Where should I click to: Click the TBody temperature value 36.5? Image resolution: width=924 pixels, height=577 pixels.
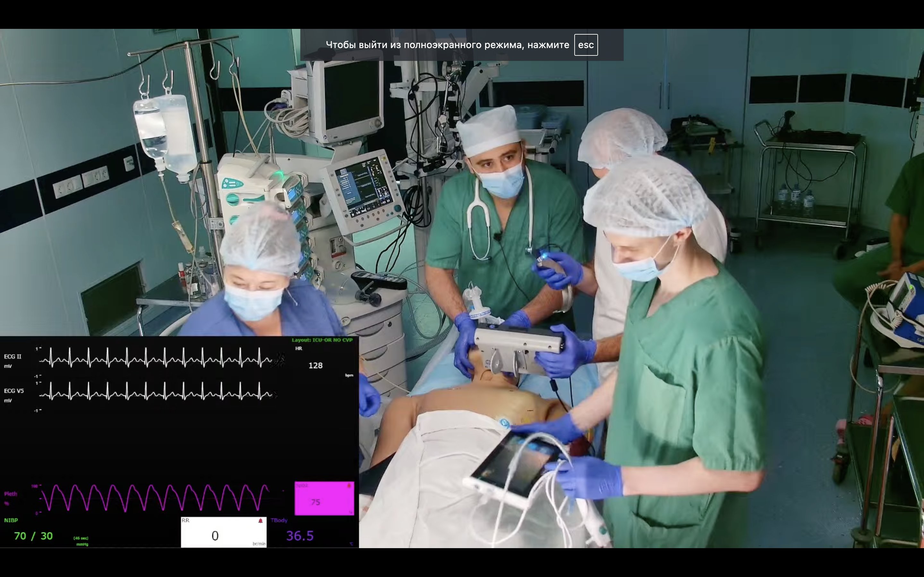pyautogui.click(x=300, y=536)
